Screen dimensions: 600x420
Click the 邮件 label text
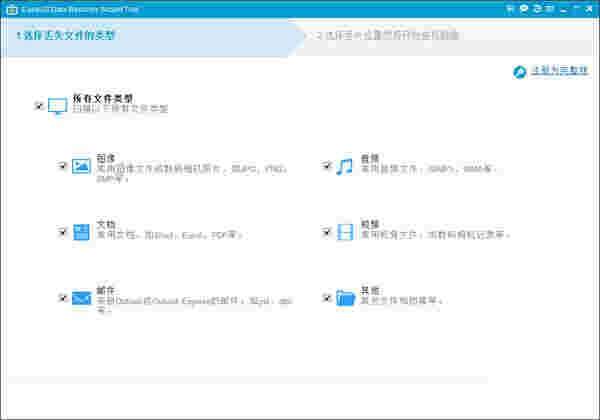coord(106,290)
